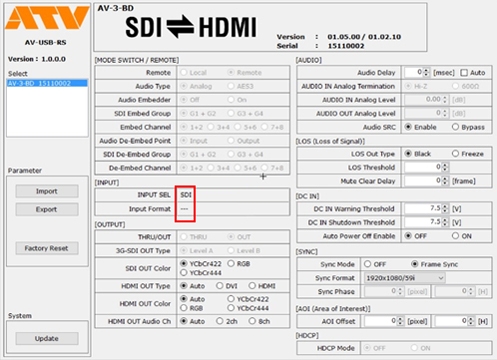Click the LOS Threshold stepper arrows
Screen dimensions: 497x360
[x=445, y=167]
